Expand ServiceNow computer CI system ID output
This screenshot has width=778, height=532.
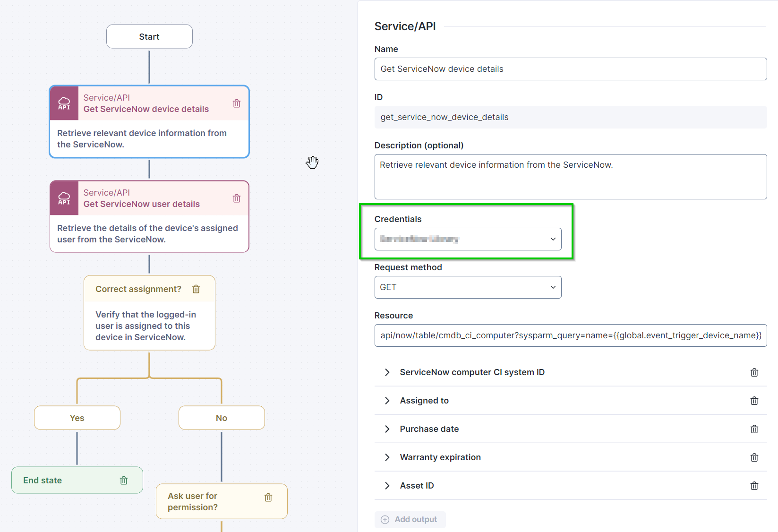(387, 372)
